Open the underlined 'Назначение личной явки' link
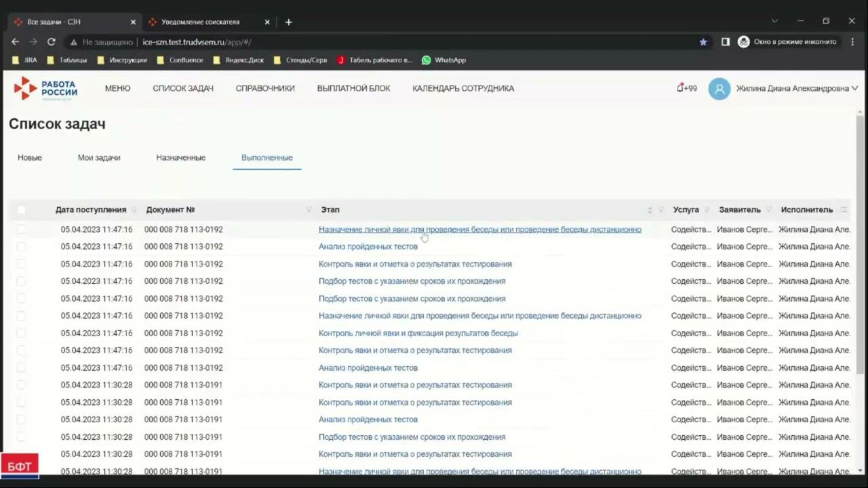868x488 pixels. [x=480, y=230]
